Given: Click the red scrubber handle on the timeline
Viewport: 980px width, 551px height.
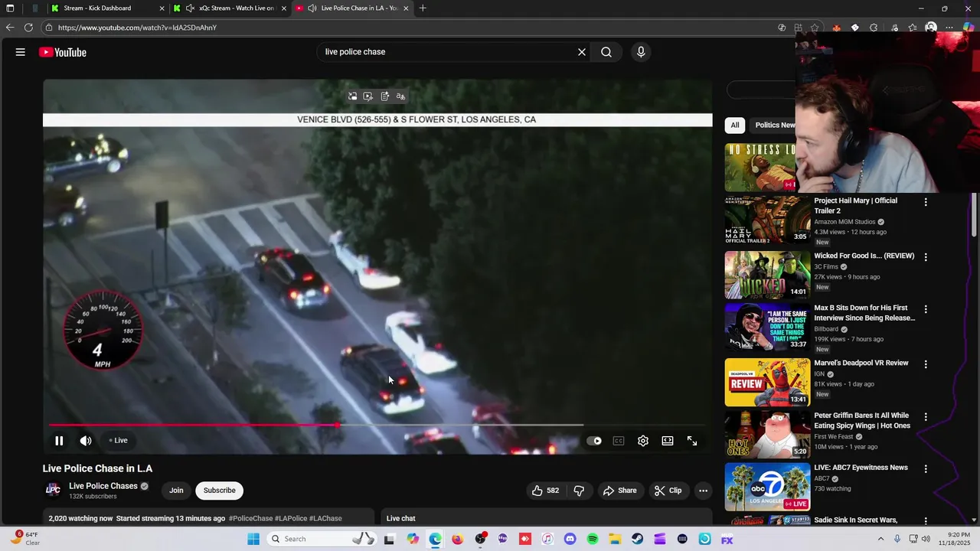Looking at the screenshot, I should click(337, 425).
